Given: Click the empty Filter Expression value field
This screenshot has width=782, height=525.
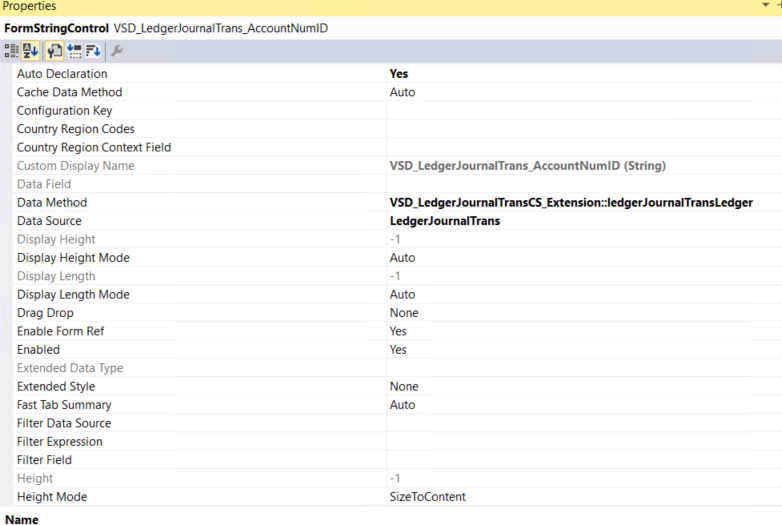Looking at the screenshot, I should (x=584, y=442).
